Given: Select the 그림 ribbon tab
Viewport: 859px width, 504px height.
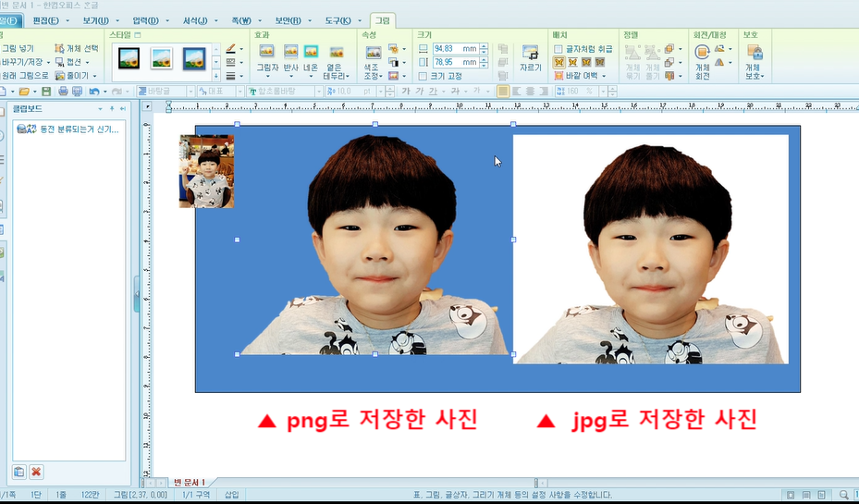Looking at the screenshot, I should 383,21.
